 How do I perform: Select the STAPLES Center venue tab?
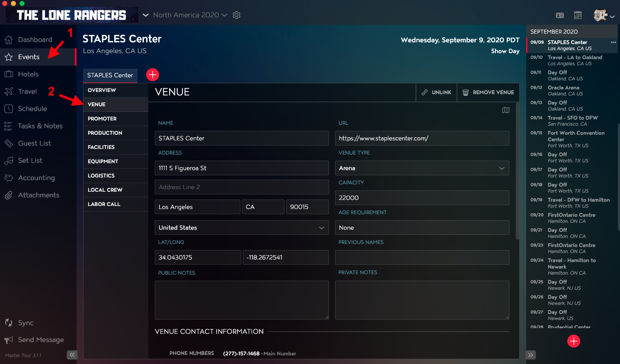110,75
